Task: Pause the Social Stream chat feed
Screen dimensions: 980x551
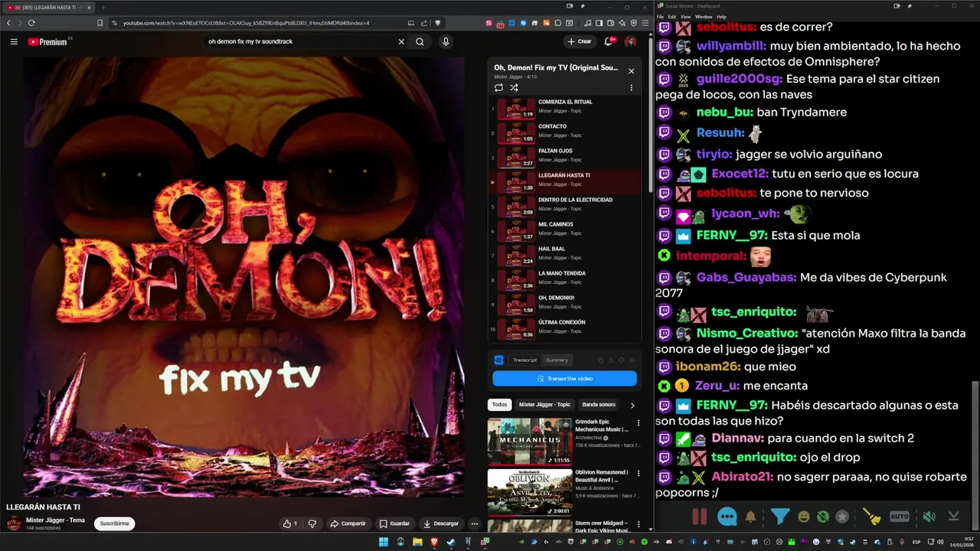Action: (699, 517)
